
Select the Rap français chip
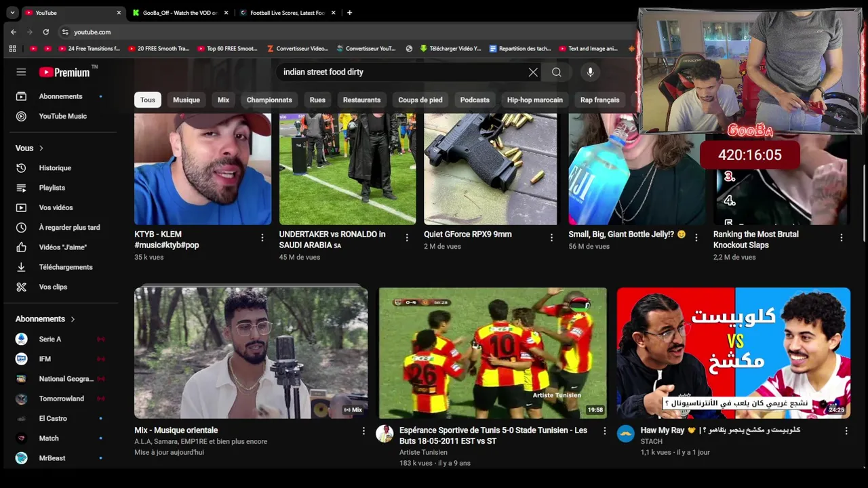coord(600,100)
